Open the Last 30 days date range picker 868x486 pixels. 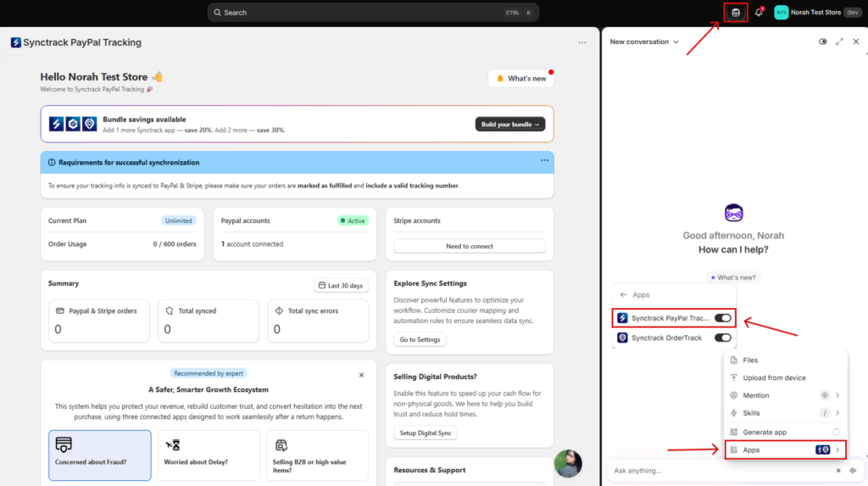tap(341, 285)
